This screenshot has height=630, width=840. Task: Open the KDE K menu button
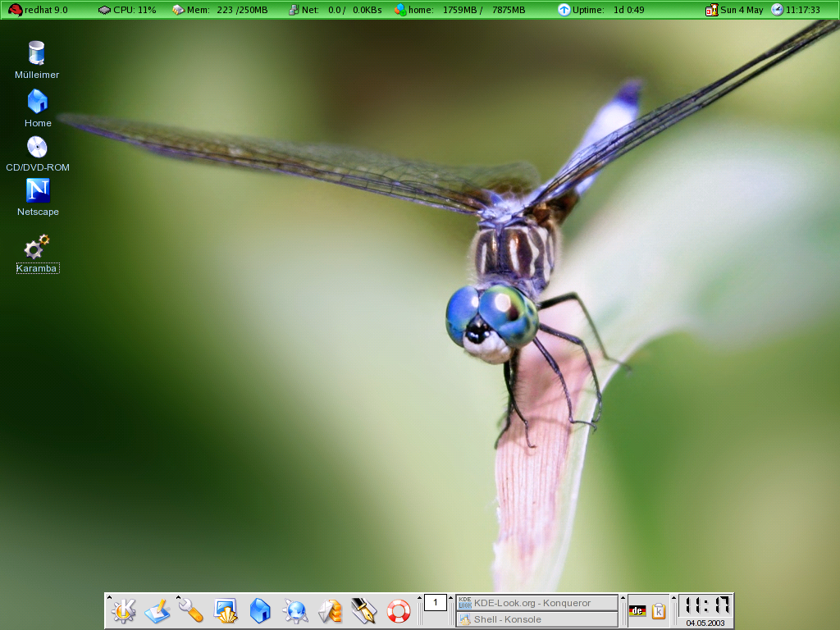123,610
